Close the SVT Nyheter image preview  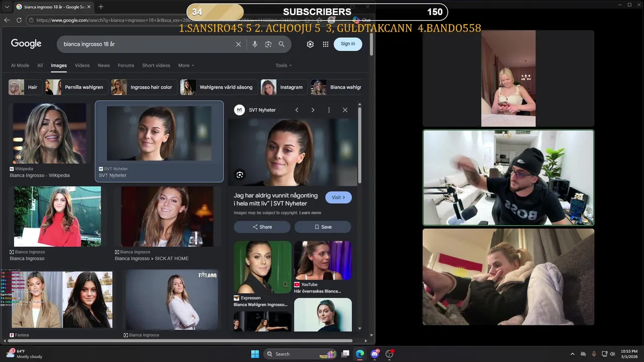(x=345, y=110)
